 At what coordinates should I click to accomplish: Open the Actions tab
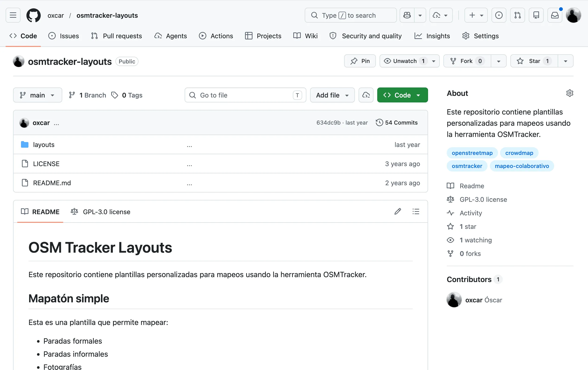pyautogui.click(x=216, y=36)
